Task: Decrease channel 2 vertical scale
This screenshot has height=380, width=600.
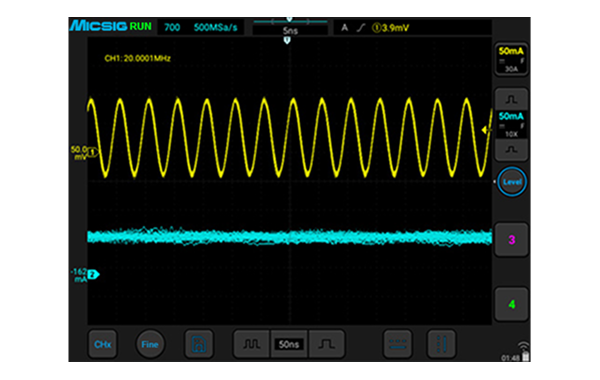Action: (511, 149)
